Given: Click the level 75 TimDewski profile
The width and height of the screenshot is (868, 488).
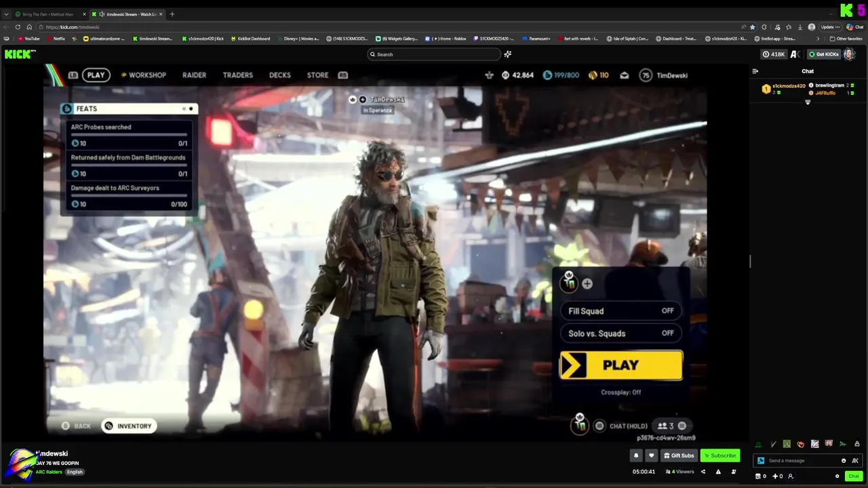Looking at the screenshot, I should [x=664, y=75].
